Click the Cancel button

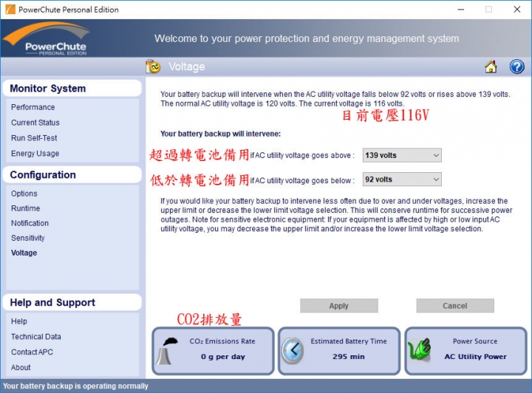(x=455, y=306)
